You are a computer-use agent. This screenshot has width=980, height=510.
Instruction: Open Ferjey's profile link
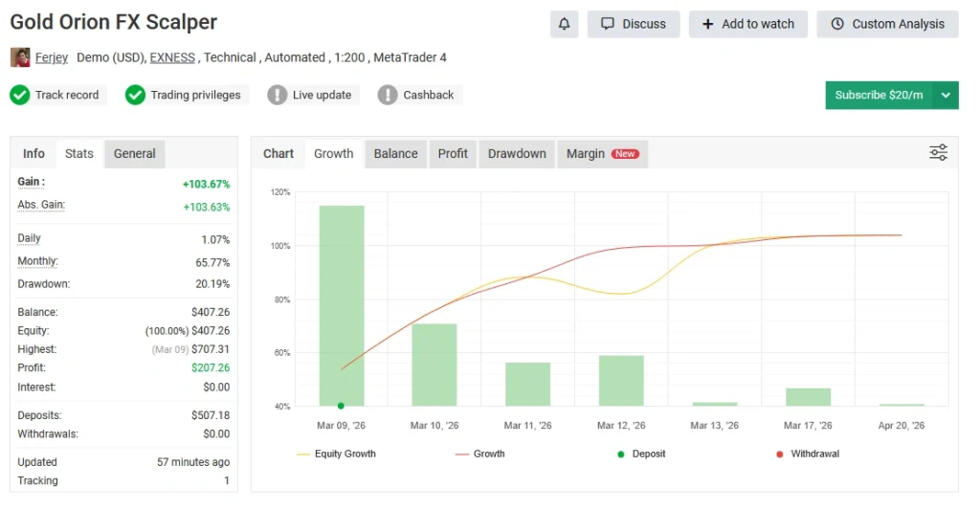52,57
